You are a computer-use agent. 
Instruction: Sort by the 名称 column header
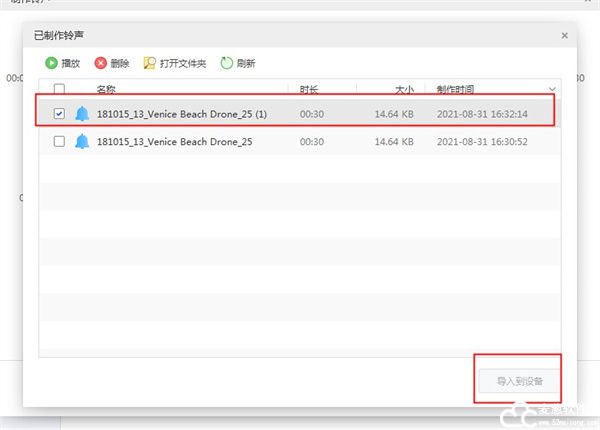106,89
